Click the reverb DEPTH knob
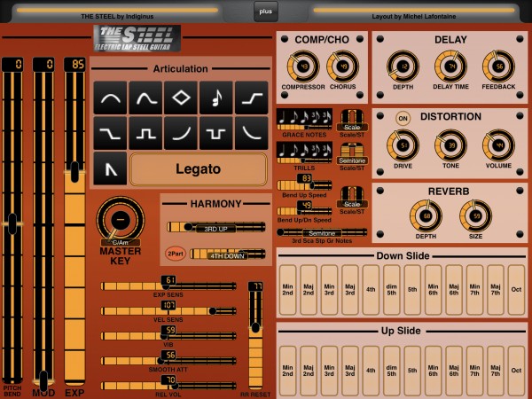The height and width of the screenshot is (399, 532). (426, 216)
